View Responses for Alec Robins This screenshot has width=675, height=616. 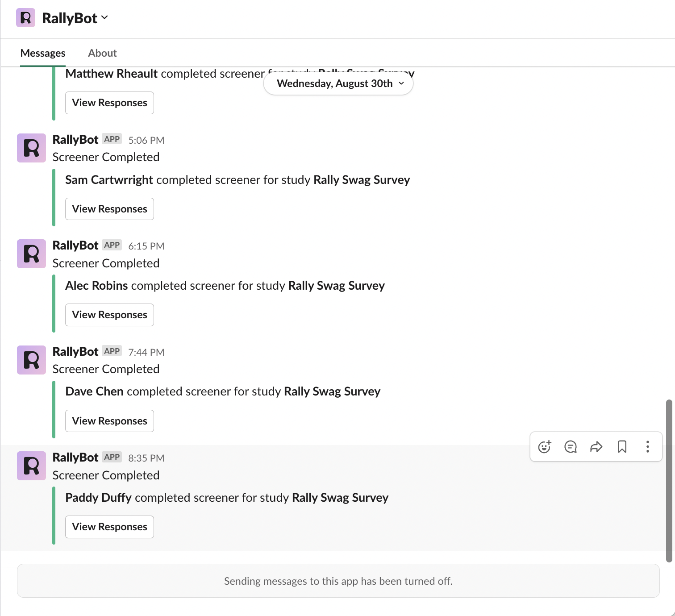(109, 315)
